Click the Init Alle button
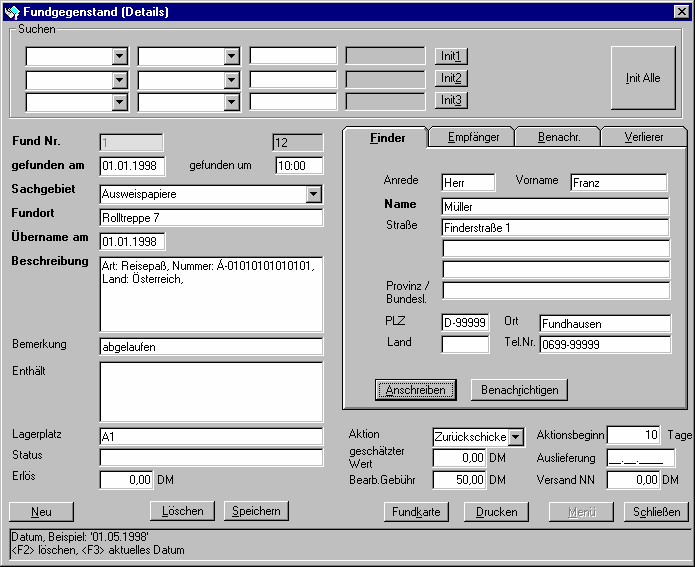 643,78
